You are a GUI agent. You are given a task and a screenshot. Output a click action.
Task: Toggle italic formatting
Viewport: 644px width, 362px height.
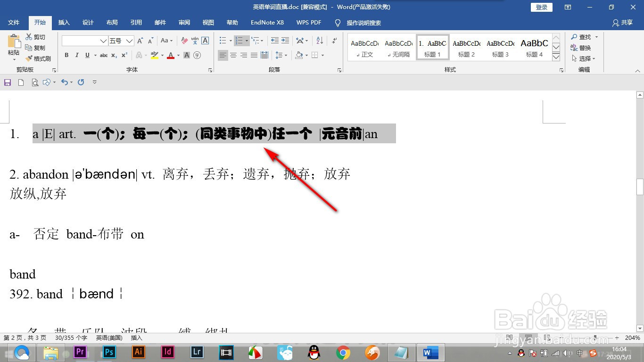[x=77, y=55]
